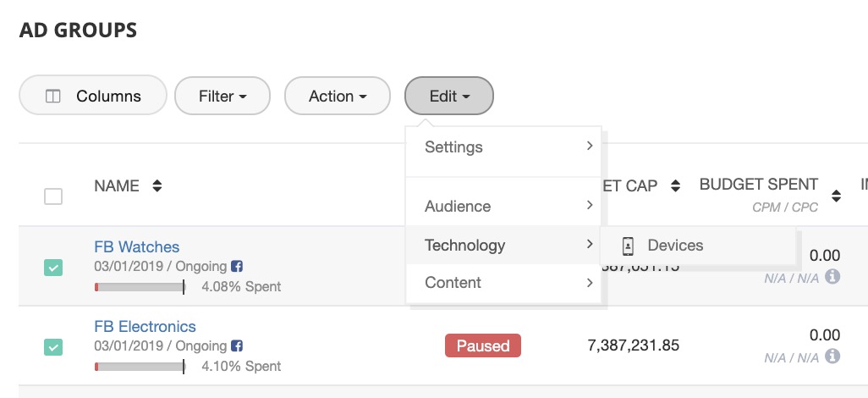Uncheck the FB Watches row checkbox
The image size is (868, 398).
click(53, 268)
